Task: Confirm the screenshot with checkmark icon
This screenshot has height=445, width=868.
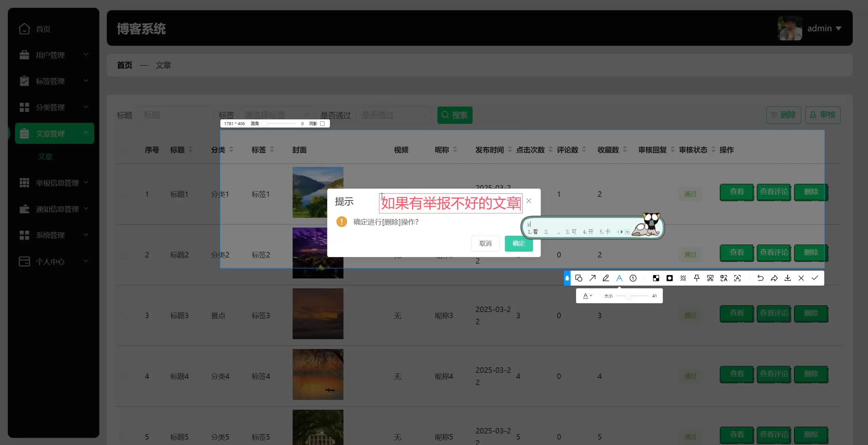Action: pos(815,278)
